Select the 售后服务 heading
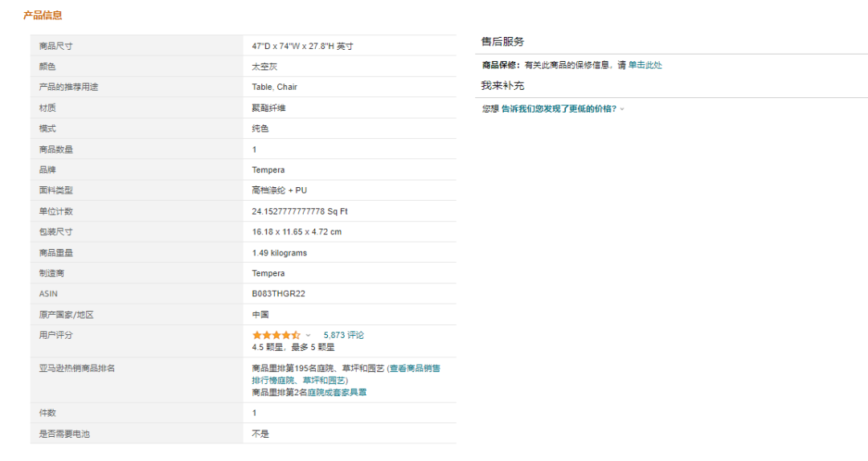The image size is (868, 461). click(x=502, y=42)
